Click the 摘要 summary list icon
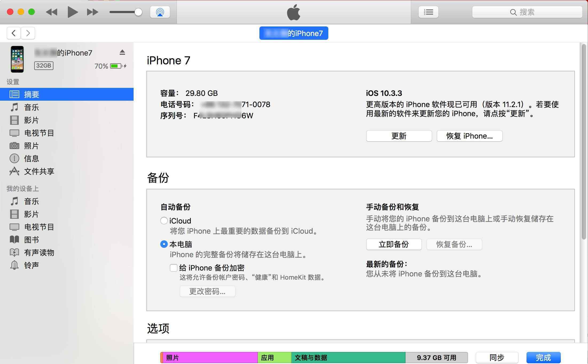 [14, 94]
